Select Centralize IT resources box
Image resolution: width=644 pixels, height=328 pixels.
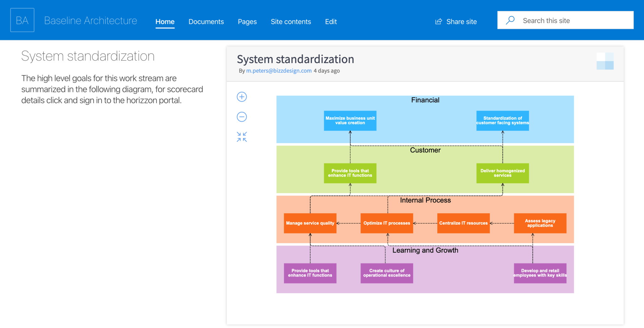click(x=464, y=223)
